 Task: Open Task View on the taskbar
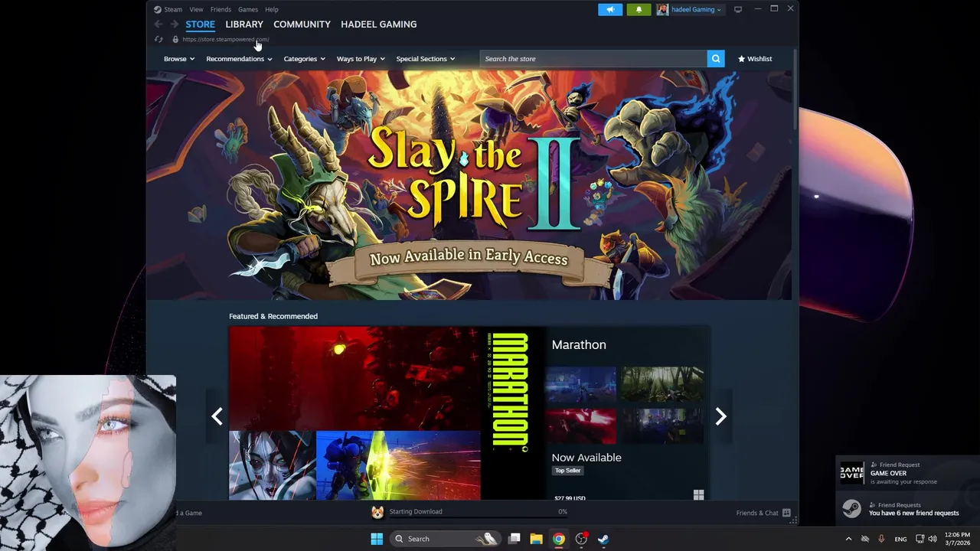(514, 539)
